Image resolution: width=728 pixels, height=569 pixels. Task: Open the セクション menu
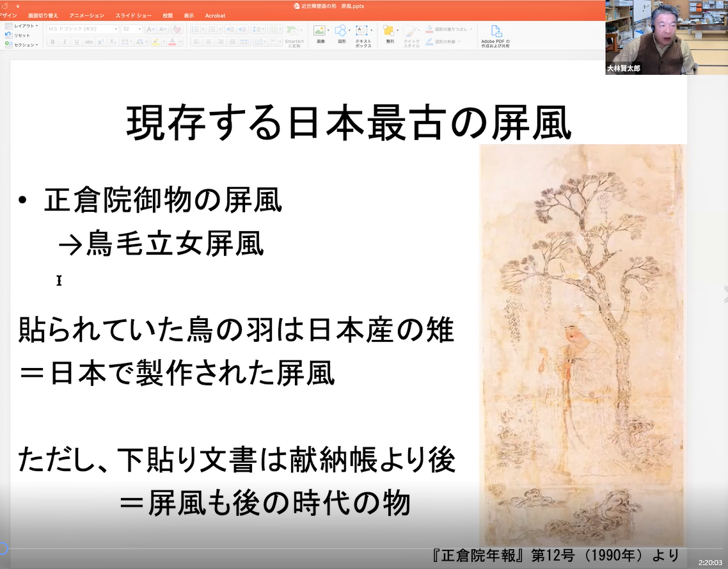[x=22, y=45]
